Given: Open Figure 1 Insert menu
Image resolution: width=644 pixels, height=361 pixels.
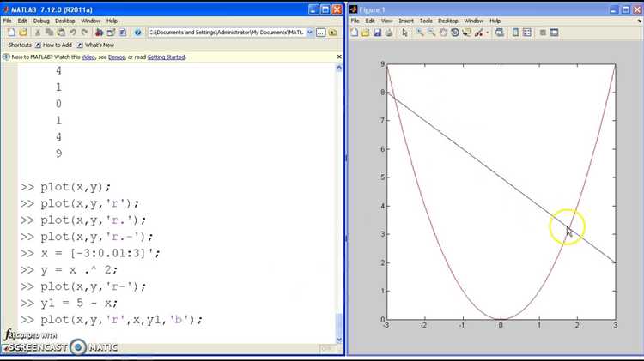Looking at the screenshot, I should point(406,21).
